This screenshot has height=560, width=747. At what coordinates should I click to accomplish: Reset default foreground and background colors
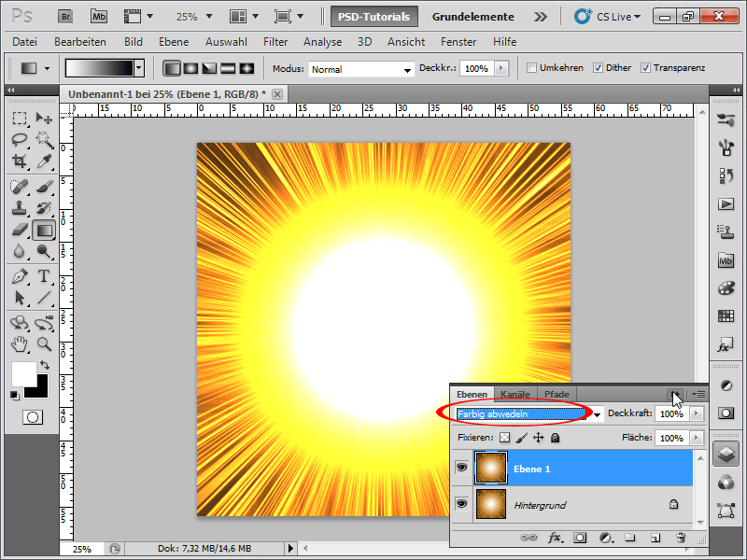pyautogui.click(x=15, y=395)
